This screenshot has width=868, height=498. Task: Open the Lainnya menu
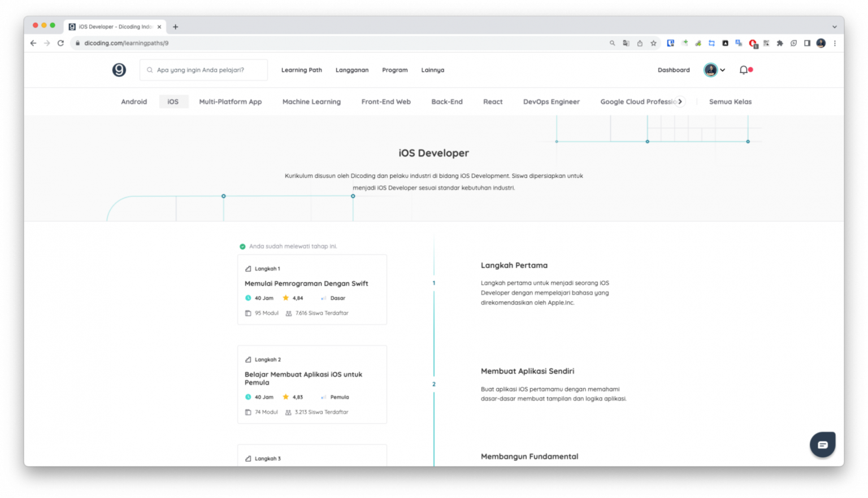(x=432, y=70)
